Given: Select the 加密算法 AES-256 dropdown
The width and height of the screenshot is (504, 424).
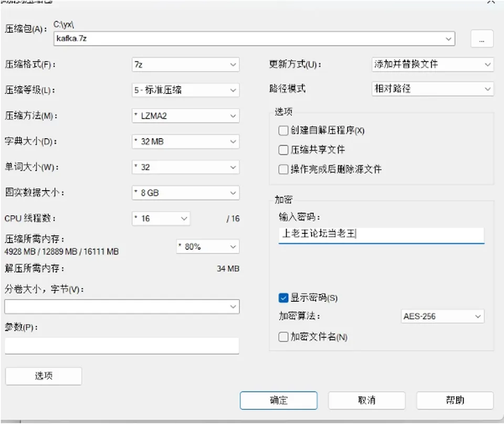Looking at the screenshot, I should [442, 316].
